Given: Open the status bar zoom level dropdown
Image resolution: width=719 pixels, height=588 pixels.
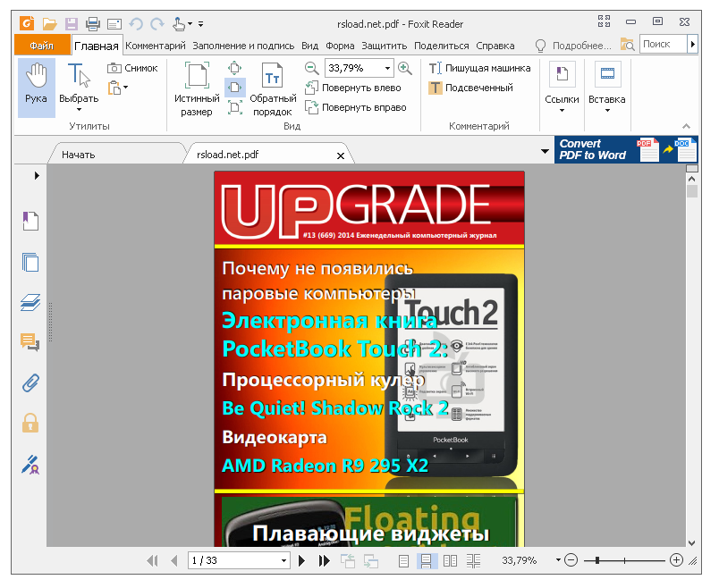Looking at the screenshot, I should (558, 560).
